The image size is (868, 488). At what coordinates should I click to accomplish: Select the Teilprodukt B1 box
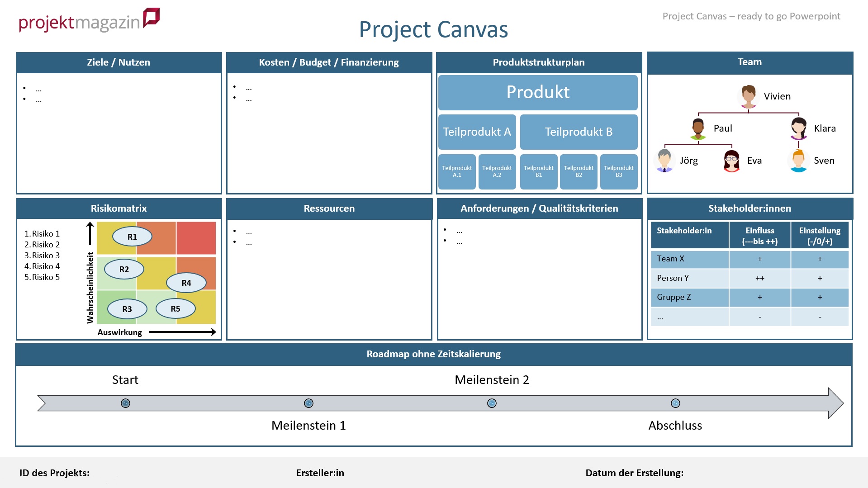coord(539,171)
